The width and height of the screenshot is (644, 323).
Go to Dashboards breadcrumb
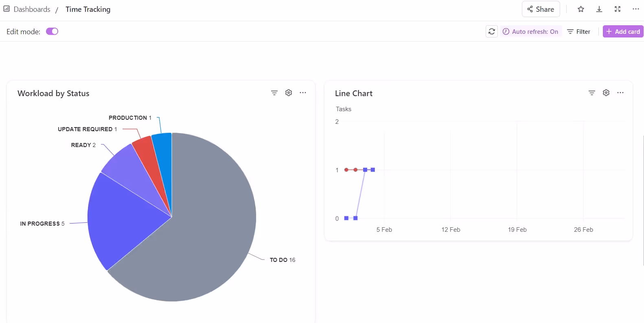tap(32, 9)
